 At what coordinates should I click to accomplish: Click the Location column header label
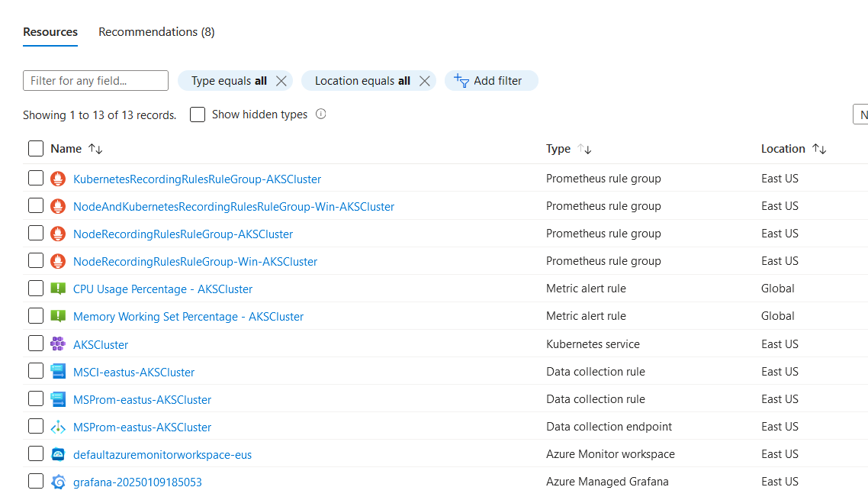[x=783, y=149]
